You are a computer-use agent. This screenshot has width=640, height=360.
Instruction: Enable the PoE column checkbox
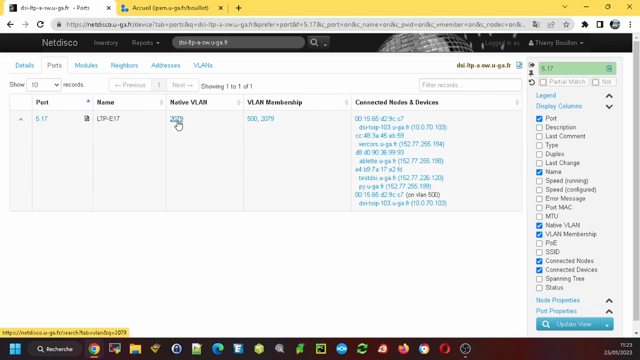539,243
